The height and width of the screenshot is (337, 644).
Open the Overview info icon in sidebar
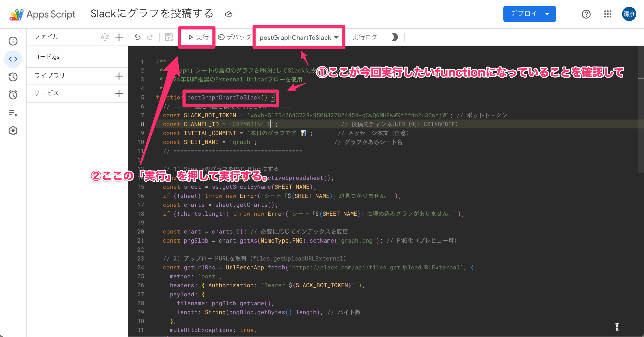point(13,41)
